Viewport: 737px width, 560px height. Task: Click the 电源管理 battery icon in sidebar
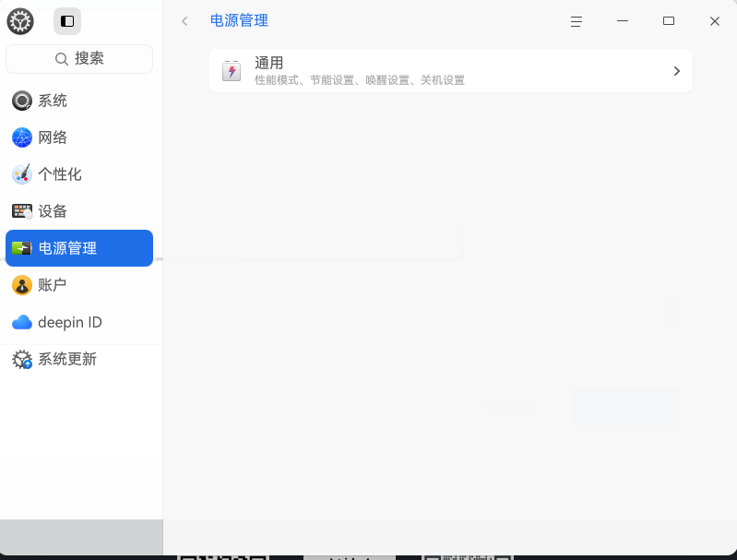click(x=21, y=248)
